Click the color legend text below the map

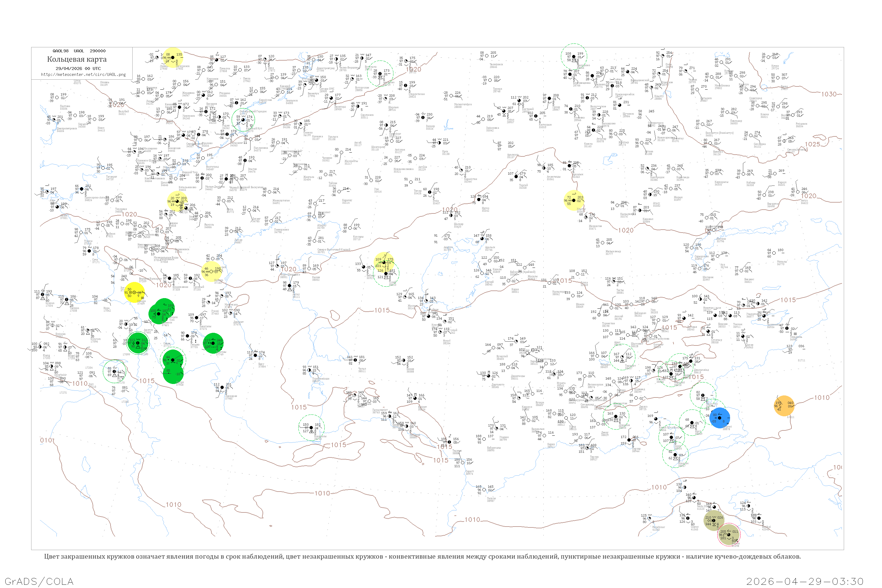pos(422,557)
